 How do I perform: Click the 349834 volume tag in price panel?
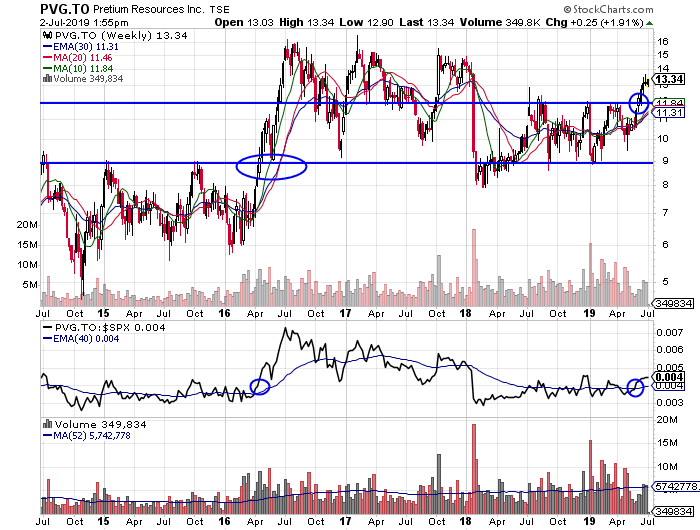[674, 304]
